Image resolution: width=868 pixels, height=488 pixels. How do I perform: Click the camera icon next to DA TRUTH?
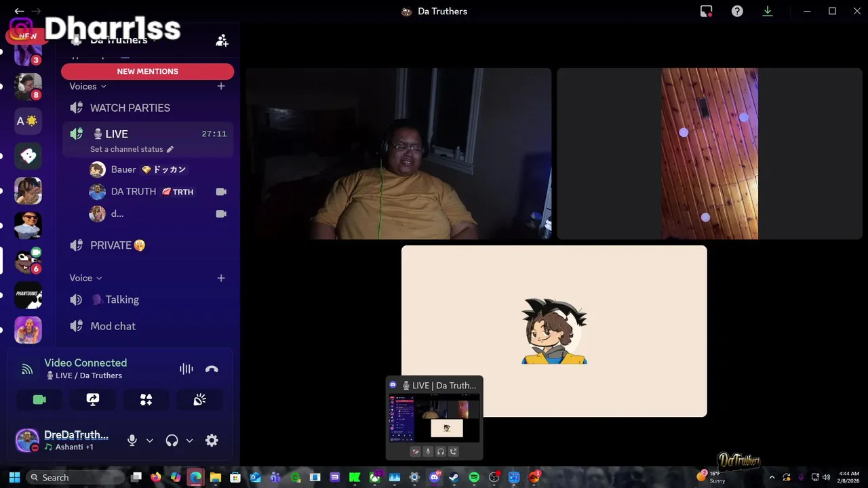click(221, 192)
